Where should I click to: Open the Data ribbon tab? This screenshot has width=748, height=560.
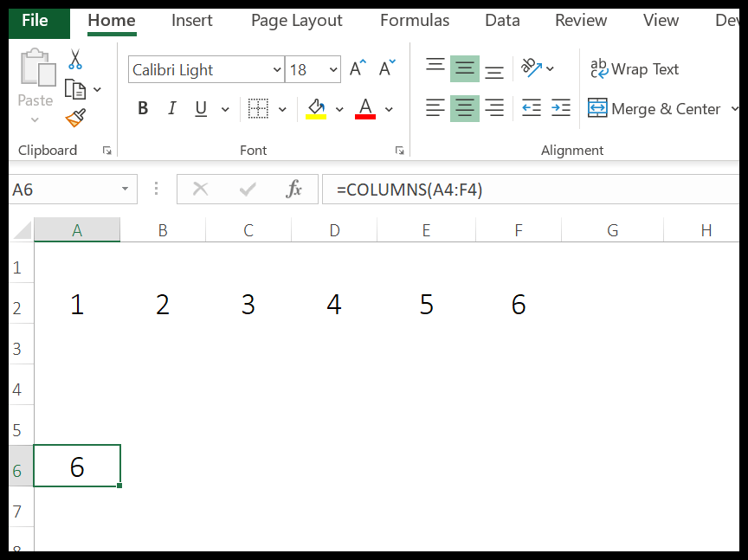pyautogui.click(x=502, y=20)
